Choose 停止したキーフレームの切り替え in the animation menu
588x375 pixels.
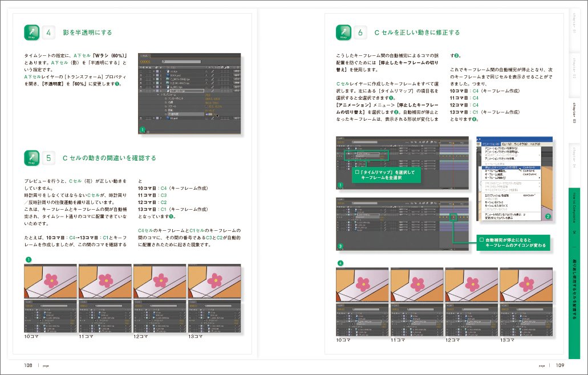[x=511, y=168]
